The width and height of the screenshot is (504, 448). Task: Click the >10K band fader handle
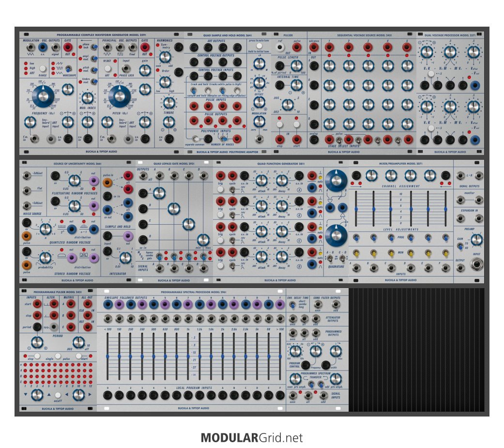(x=280, y=356)
